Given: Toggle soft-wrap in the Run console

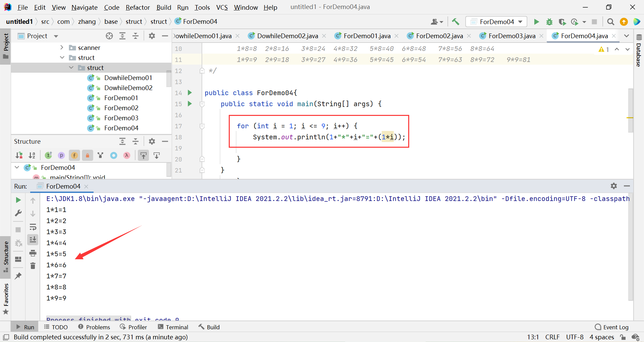Looking at the screenshot, I should coord(33,227).
